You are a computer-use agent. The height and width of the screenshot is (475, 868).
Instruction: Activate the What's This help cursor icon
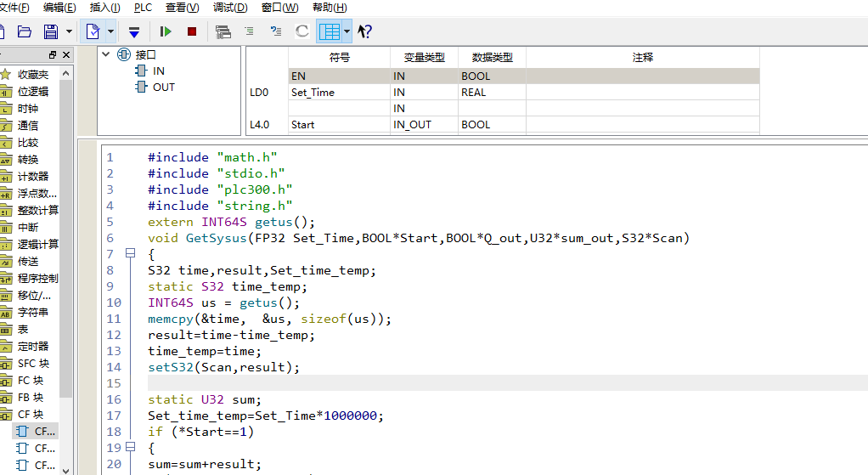[364, 31]
